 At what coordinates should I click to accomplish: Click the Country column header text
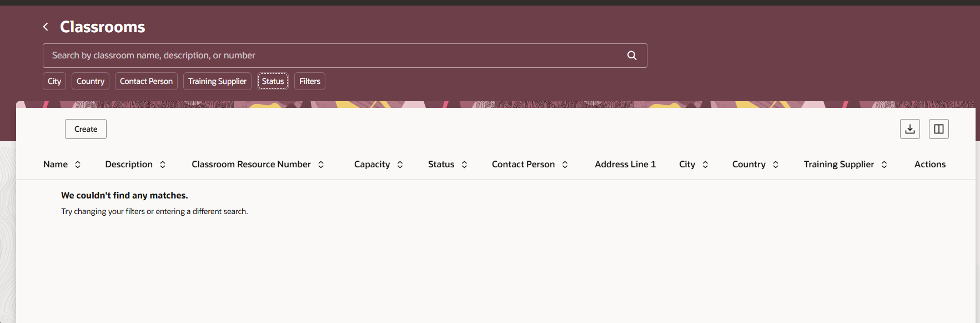tap(749, 165)
